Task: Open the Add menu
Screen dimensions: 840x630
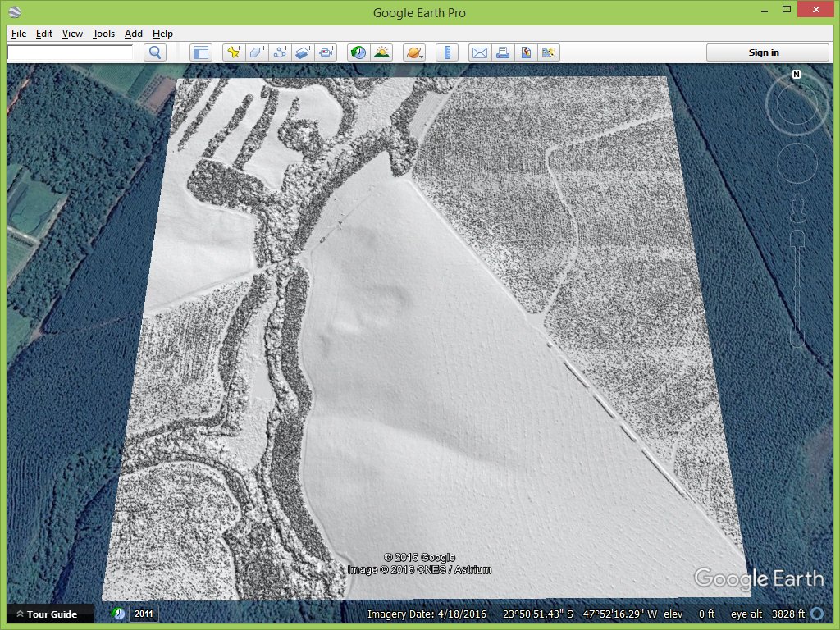Action: 134,34
